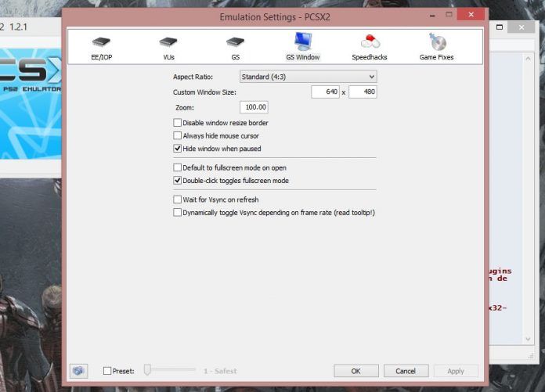Click the Cancel button

point(406,371)
